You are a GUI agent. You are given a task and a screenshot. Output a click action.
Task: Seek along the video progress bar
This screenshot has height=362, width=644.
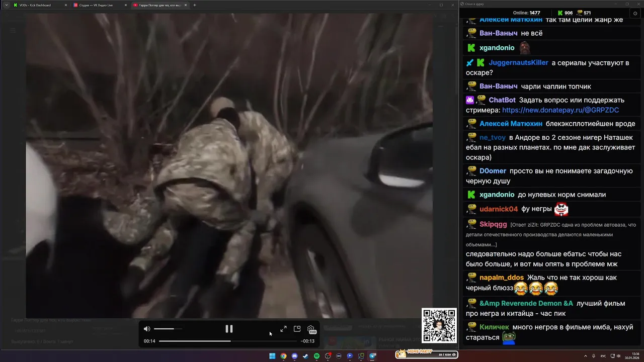coord(228,341)
